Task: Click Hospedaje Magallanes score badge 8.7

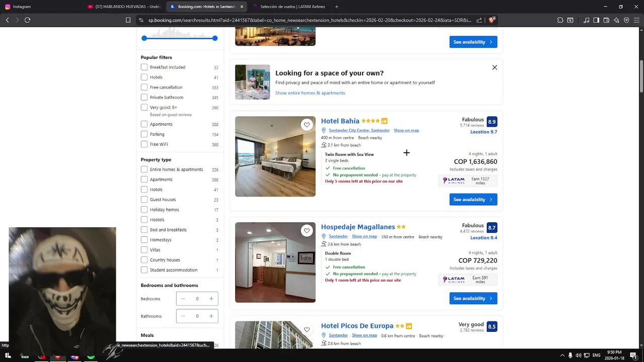Action: (492, 228)
